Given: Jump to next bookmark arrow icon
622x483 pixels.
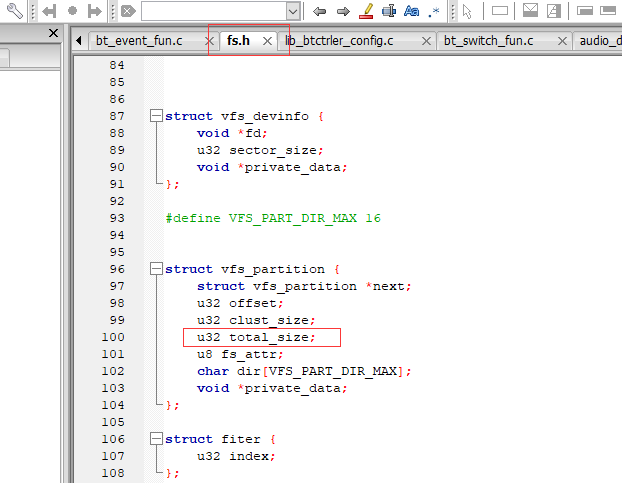Looking at the screenshot, I should pyautogui.click(x=94, y=11).
